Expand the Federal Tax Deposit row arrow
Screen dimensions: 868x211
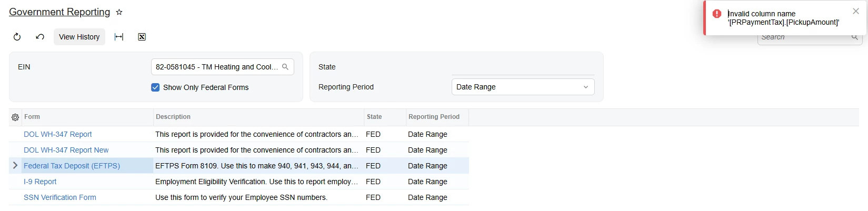click(x=15, y=165)
